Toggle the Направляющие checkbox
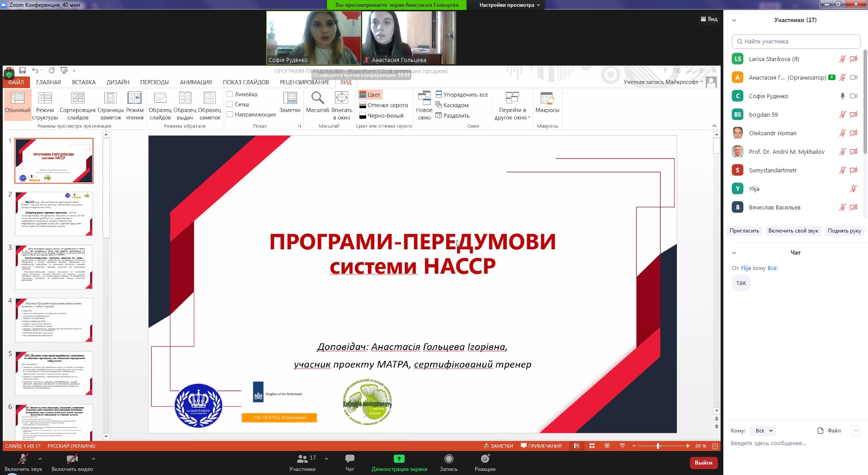Screen dimensions: 868x475 [x=230, y=114]
